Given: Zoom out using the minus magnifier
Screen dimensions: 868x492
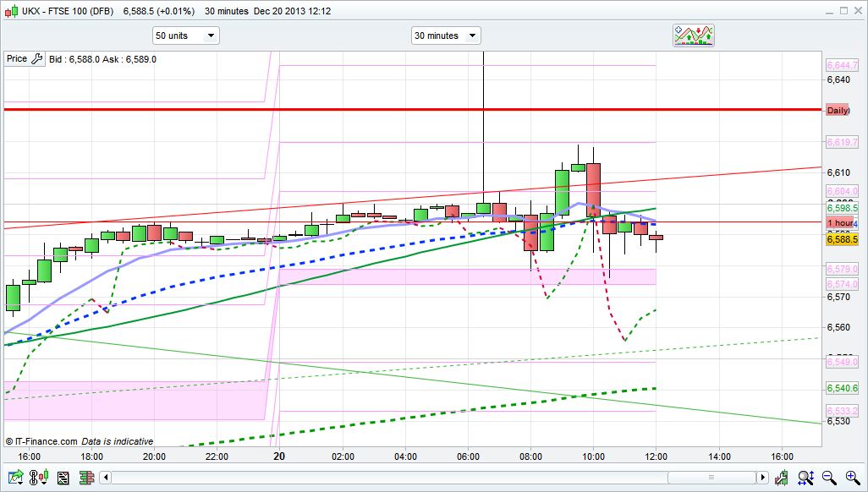Looking at the screenshot, I should pyautogui.click(x=829, y=478).
